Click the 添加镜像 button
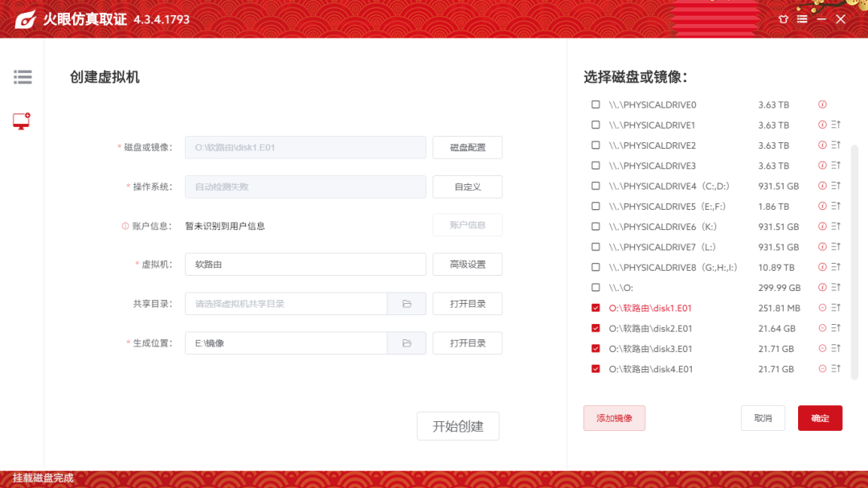The image size is (868, 488). pyautogui.click(x=614, y=418)
